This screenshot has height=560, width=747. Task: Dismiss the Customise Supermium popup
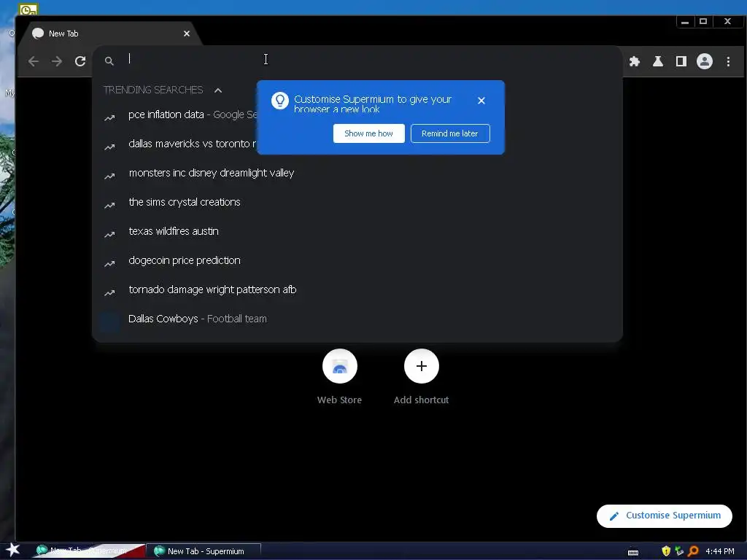[481, 101]
